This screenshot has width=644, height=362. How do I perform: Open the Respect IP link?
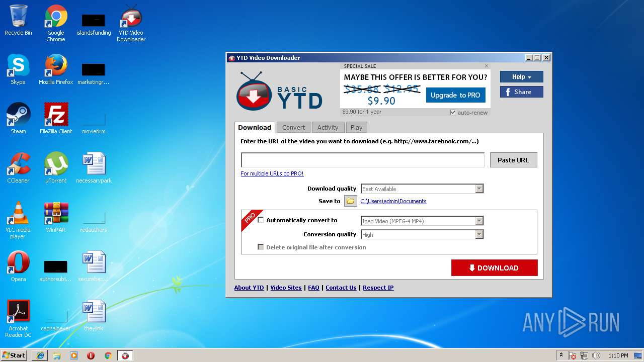(378, 288)
